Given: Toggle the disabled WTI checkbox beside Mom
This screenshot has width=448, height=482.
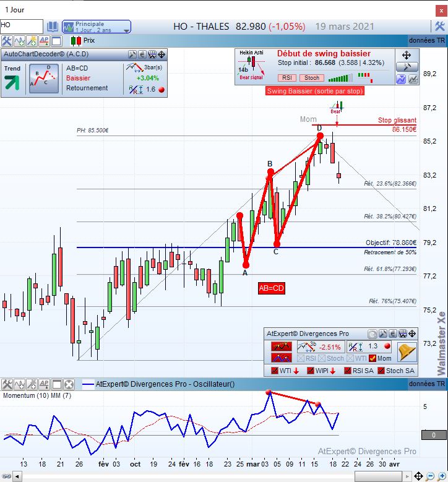Looking at the screenshot, I should [x=350, y=358].
